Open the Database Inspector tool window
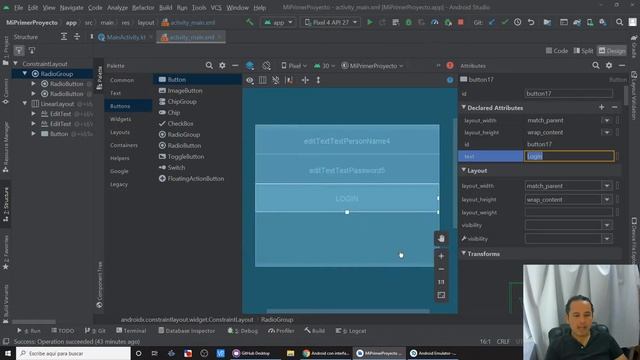The width and height of the screenshot is (640, 360). (x=187, y=331)
